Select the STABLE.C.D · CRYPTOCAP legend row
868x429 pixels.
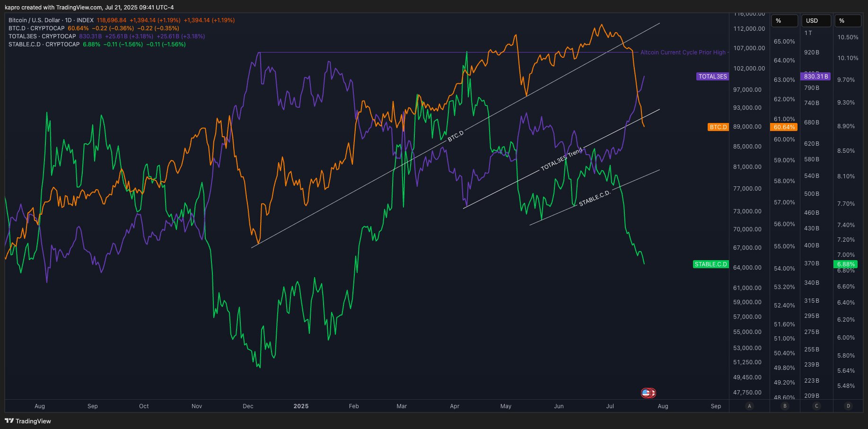(x=44, y=44)
